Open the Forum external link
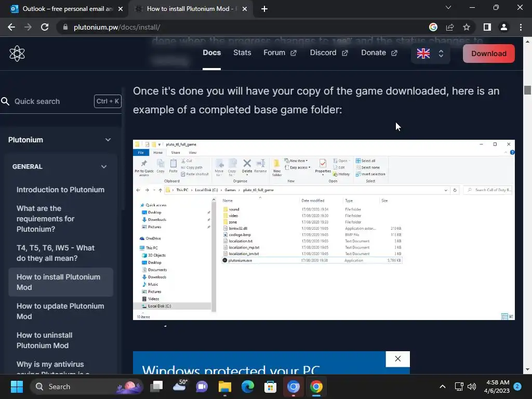 280,52
